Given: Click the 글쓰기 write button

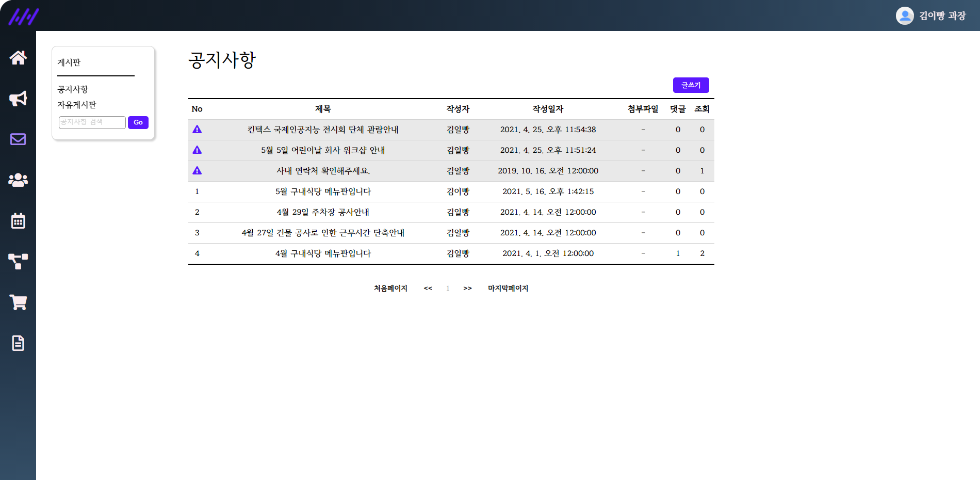Looking at the screenshot, I should pyautogui.click(x=691, y=85).
